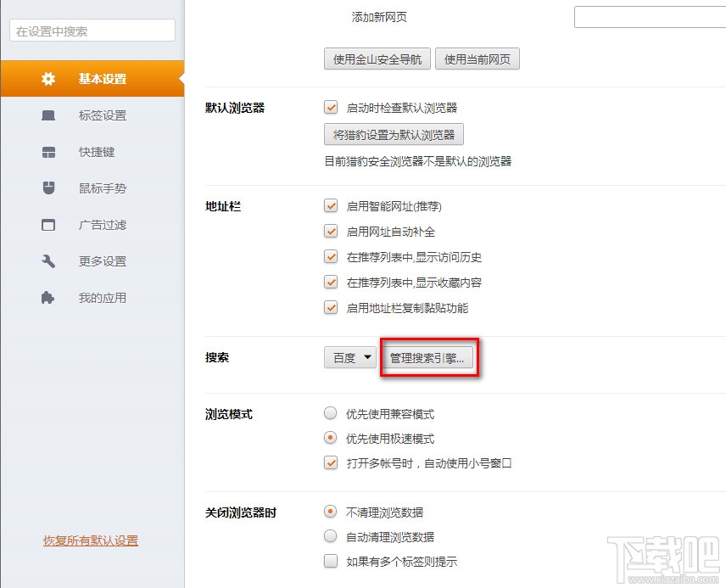726x588 pixels.
Task: Click the 恢复所有默认设置 link
Action: 90,540
